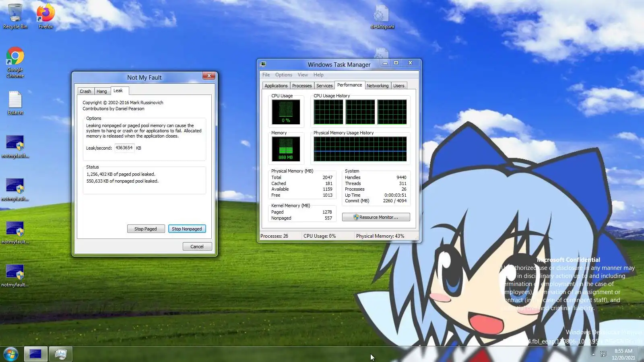Open Resource Monitor from Task Manager
The width and height of the screenshot is (644, 362).
[376, 217]
